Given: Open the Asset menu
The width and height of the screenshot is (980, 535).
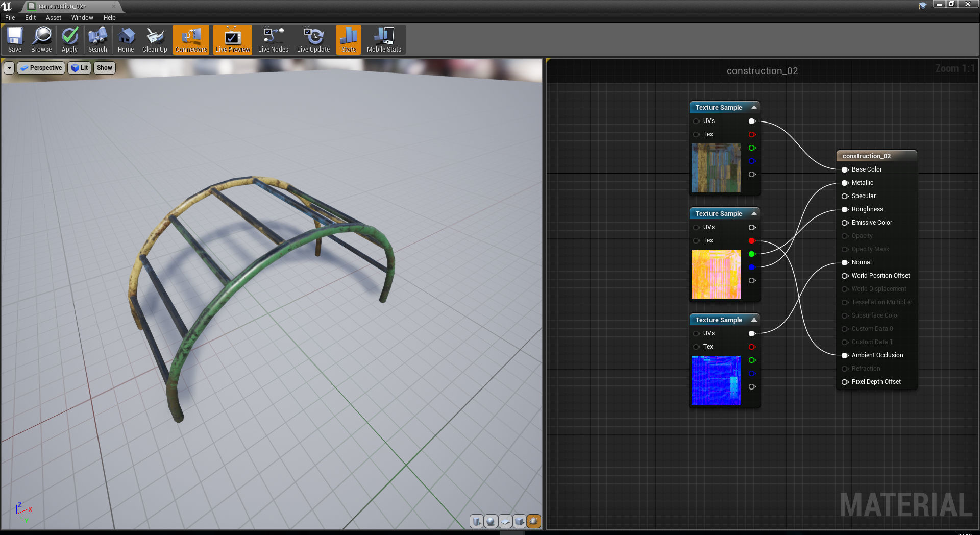Looking at the screenshot, I should pyautogui.click(x=54, y=18).
